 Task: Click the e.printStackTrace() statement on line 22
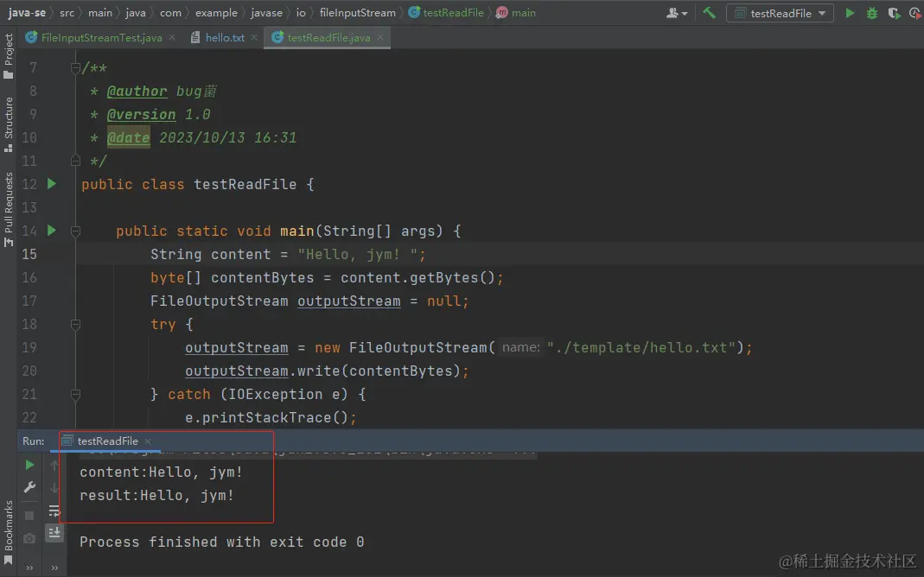(271, 417)
